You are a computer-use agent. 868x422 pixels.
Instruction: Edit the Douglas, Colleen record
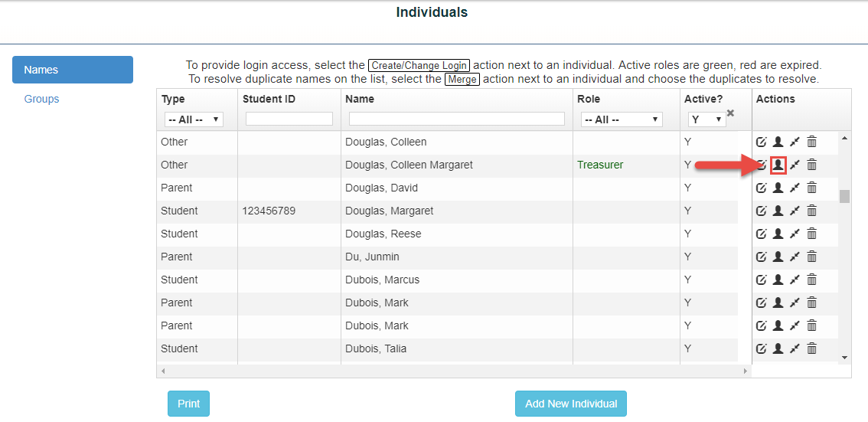[761, 142]
